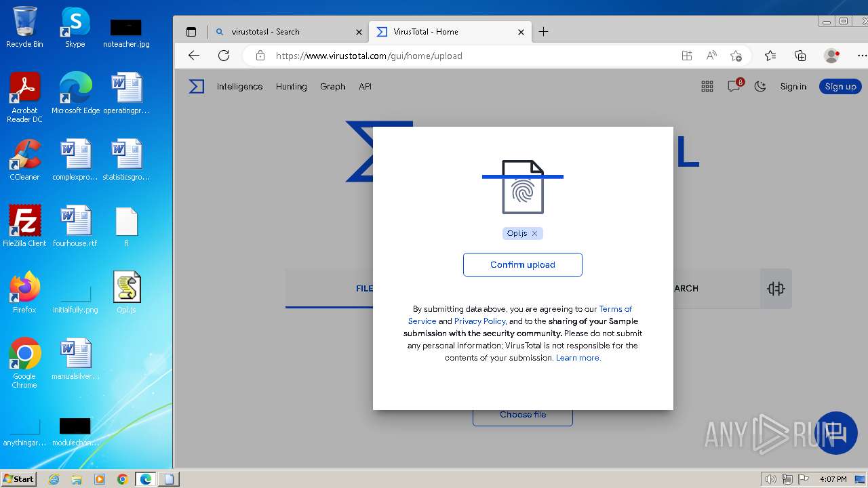868x488 pixels.
Task: Select fourhouse.rtf desktop document
Action: click(x=75, y=226)
